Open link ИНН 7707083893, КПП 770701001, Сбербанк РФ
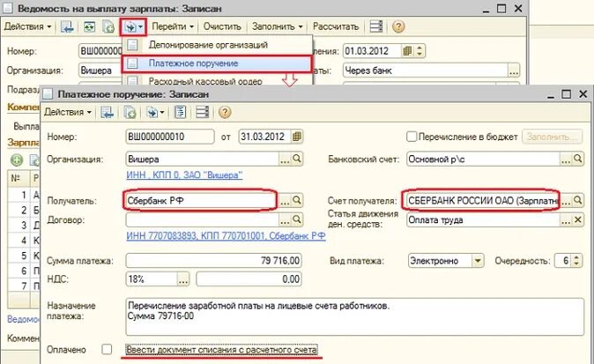Screen dimensions: 594x364 (x=226, y=235)
